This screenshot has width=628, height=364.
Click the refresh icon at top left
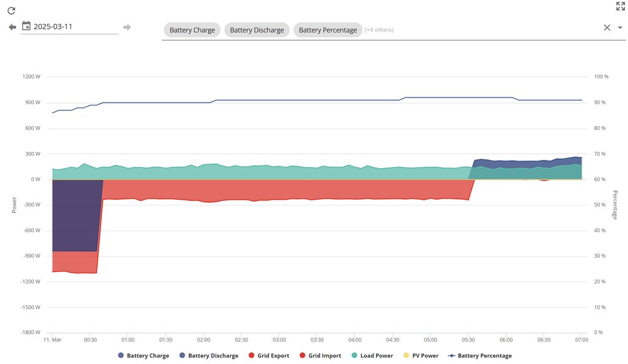click(x=11, y=10)
